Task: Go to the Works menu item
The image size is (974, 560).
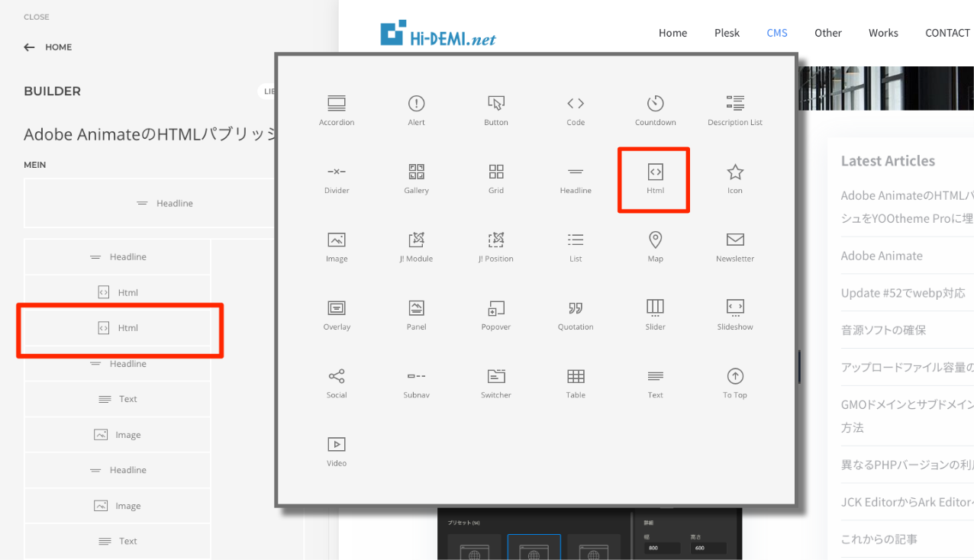Action: [883, 33]
